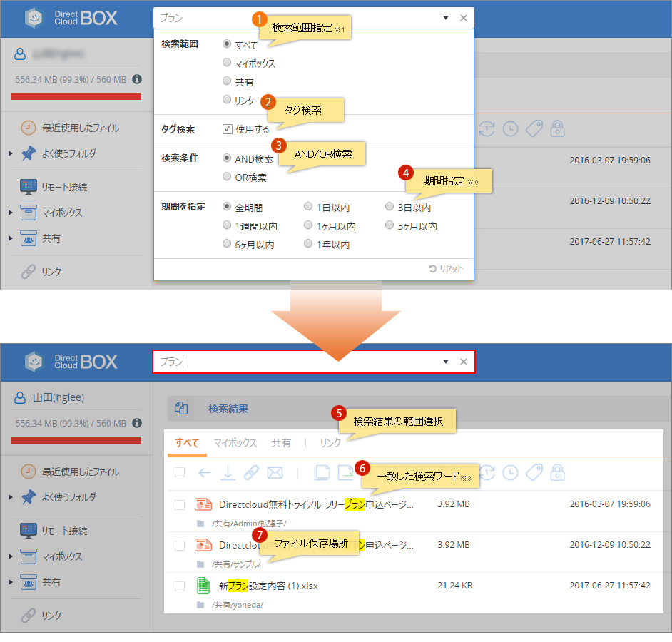Screen dimensions: 672x642
Task: Click the info icon beside 山田(hglee) storage usage
Action: tap(136, 422)
